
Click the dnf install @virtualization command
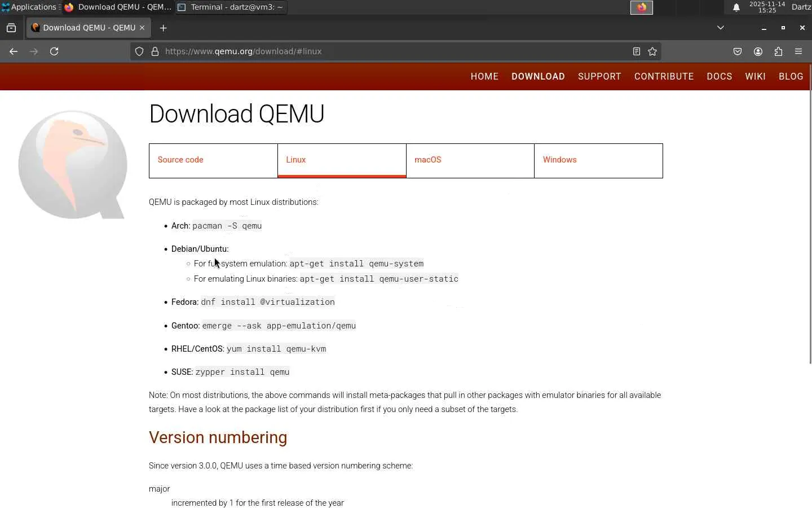coord(268,302)
